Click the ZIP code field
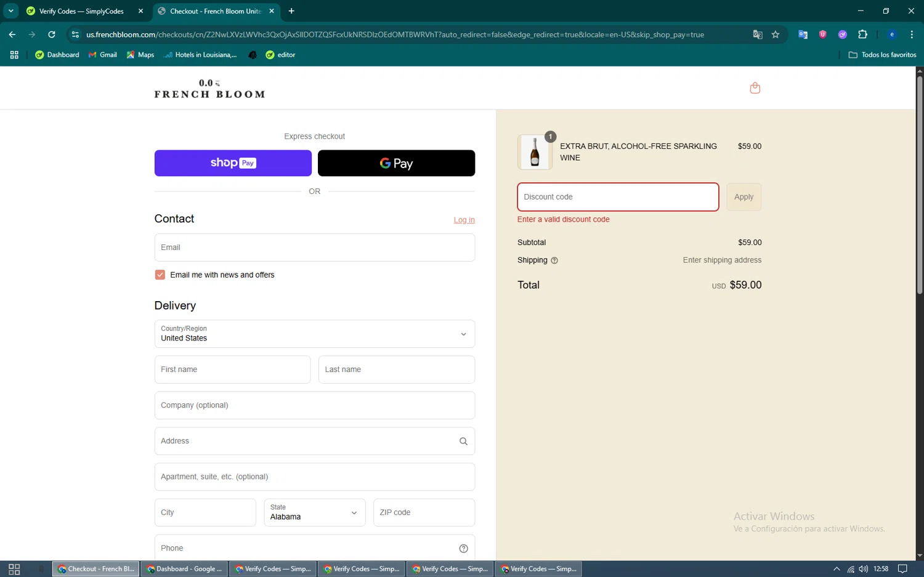Image resolution: width=924 pixels, height=577 pixels. [x=424, y=512]
